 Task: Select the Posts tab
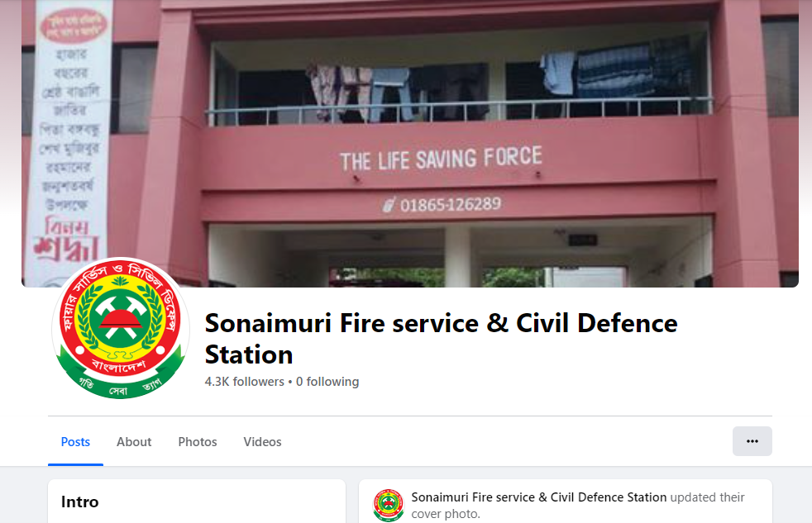pyautogui.click(x=75, y=442)
